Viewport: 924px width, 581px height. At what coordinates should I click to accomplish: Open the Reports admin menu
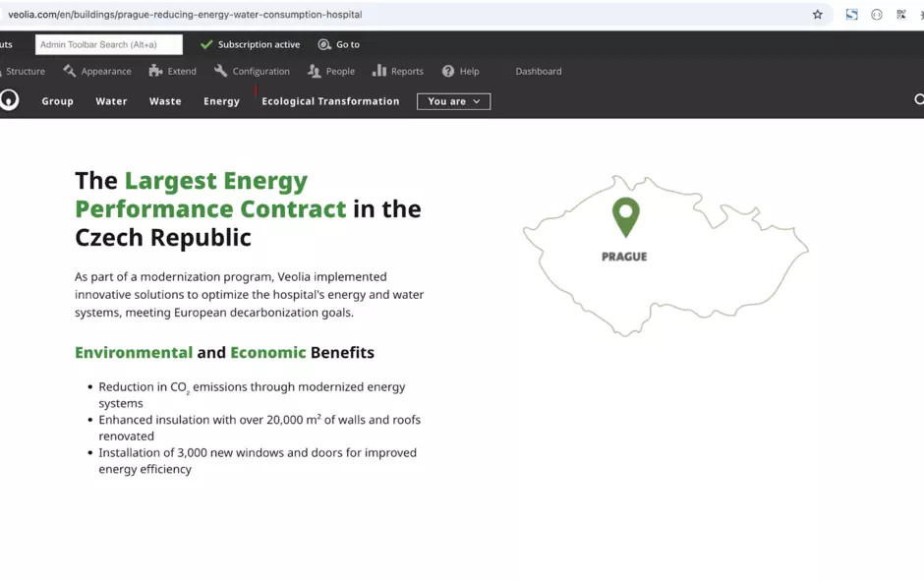pos(397,71)
